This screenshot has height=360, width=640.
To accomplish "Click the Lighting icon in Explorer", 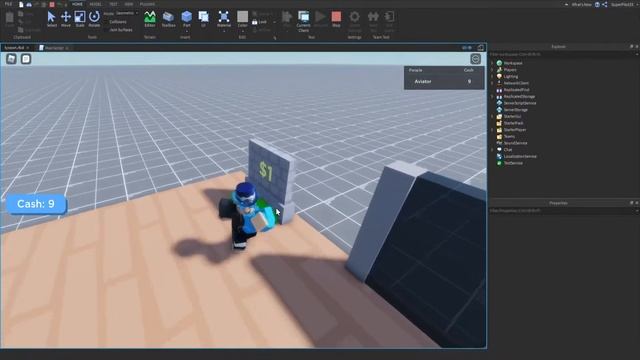I will coord(499,76).
